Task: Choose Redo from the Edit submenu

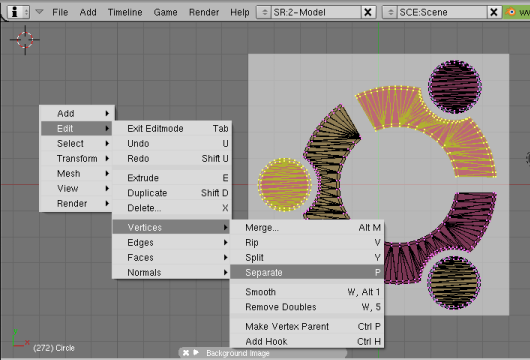Action: pyautogui.click(x=172, y=159)
